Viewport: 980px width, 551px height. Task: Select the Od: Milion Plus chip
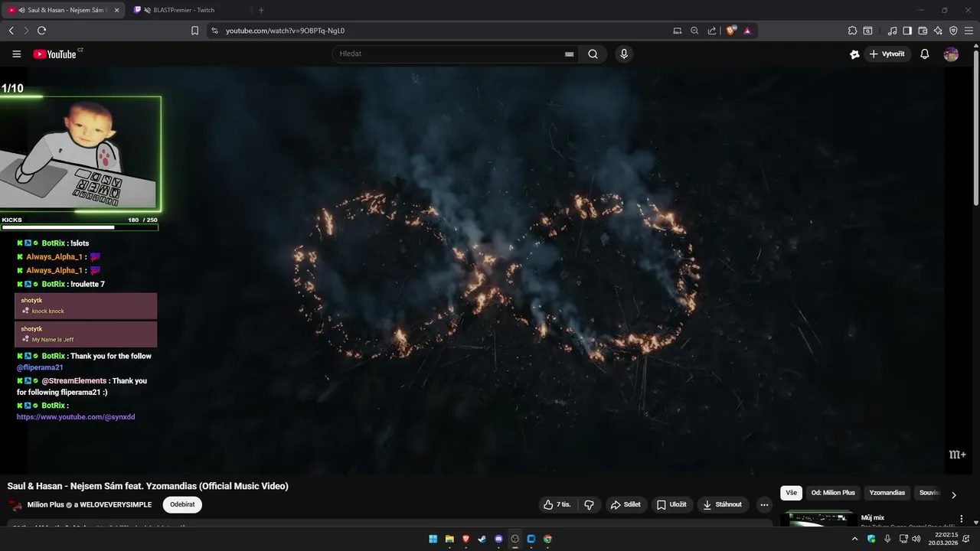pyautogui.click(x=833, y=493)
